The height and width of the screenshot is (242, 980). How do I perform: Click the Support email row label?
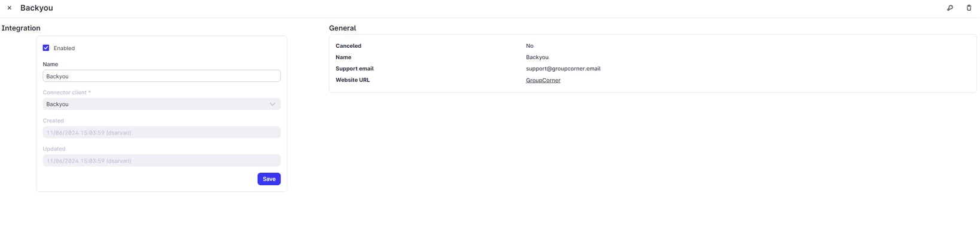(x=354, y=69)
